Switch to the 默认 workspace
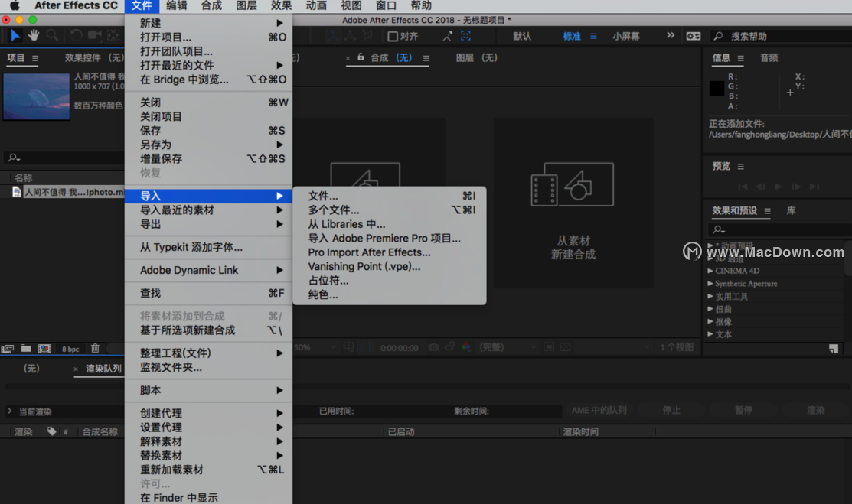 pos(522,37)
